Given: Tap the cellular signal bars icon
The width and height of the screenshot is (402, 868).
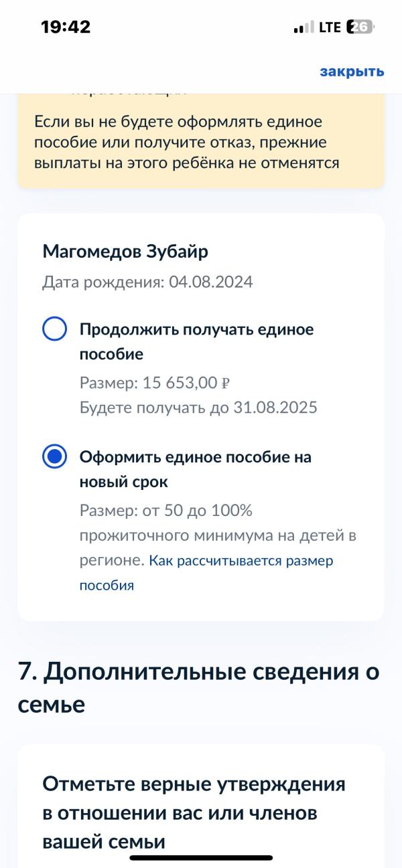Looking at the screenshot, I should 304,27.
